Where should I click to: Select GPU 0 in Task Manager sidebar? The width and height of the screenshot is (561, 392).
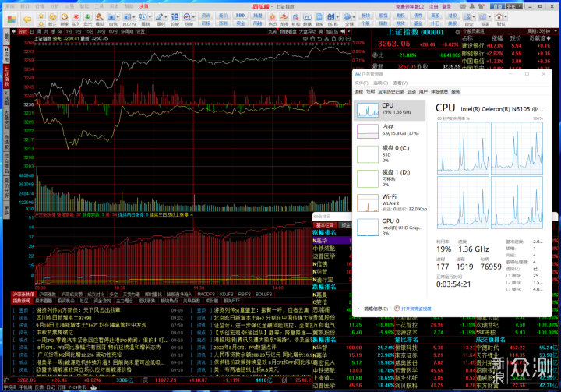[390, 227]
